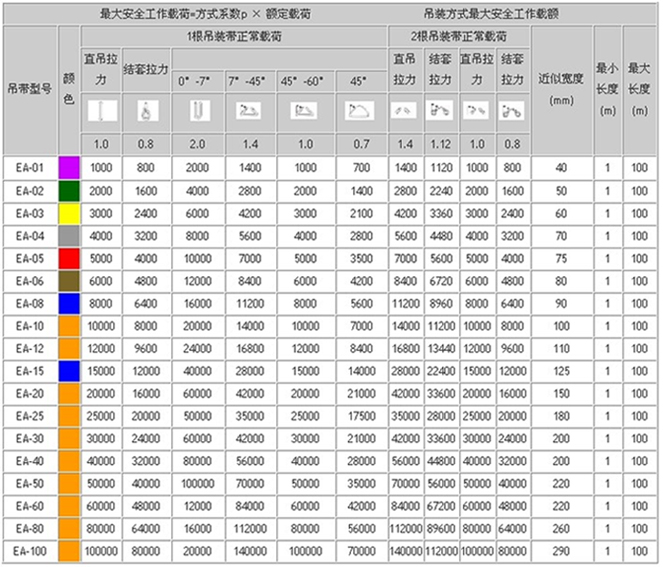Select the purple swatch in row EA-01

(69, 168)
